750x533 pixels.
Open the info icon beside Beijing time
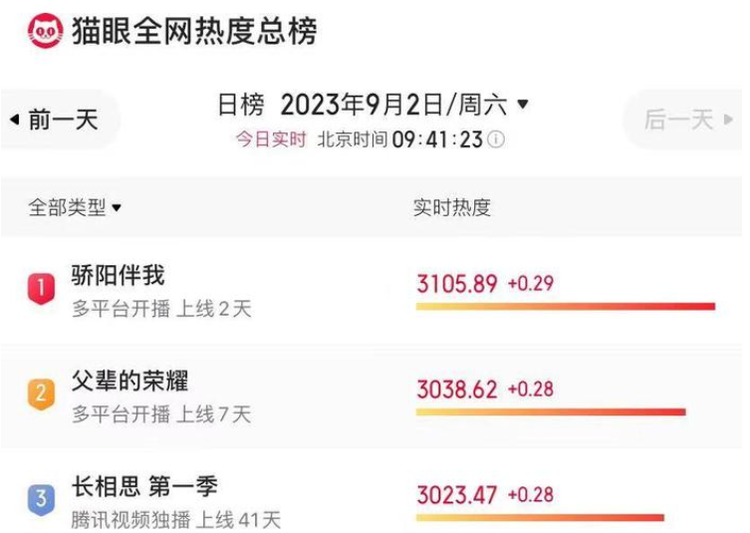496,140
